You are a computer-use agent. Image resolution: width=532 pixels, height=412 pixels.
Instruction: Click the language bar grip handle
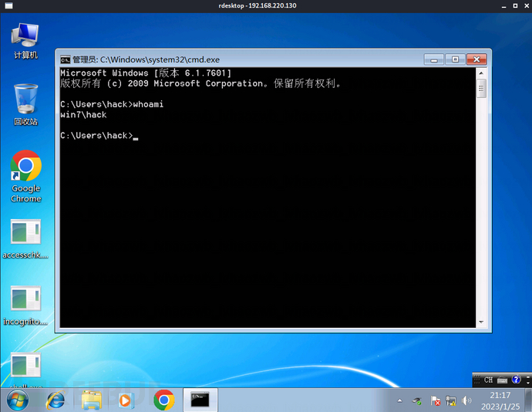[x=477, y=380]
